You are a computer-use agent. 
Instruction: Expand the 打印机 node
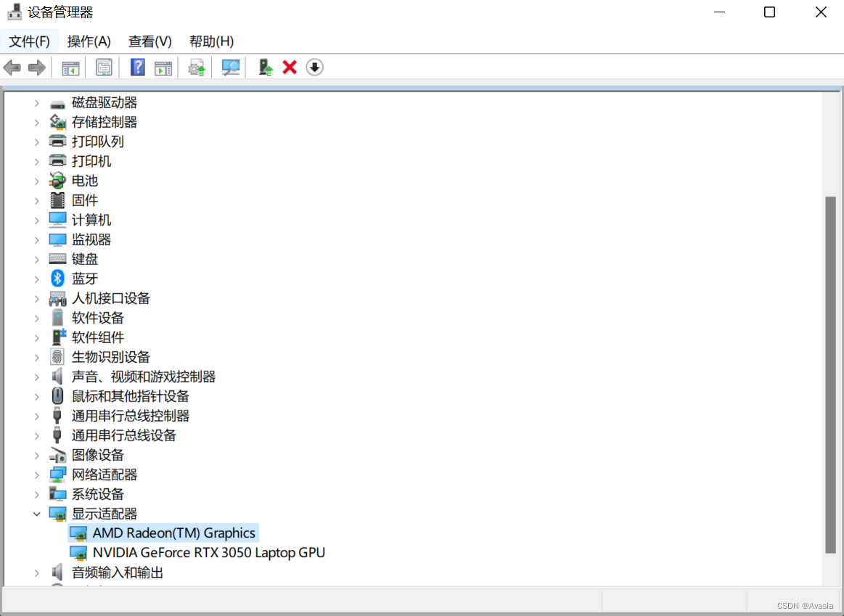(36, 161)
